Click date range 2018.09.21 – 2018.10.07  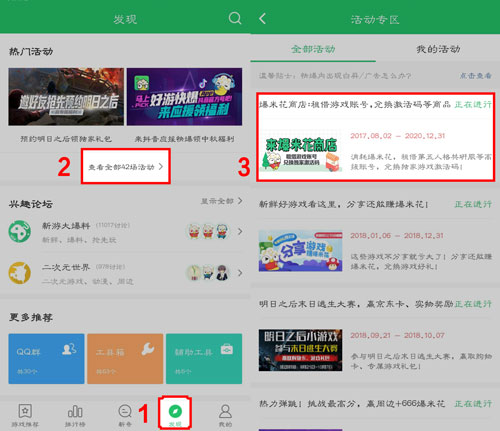click(397, 335)
